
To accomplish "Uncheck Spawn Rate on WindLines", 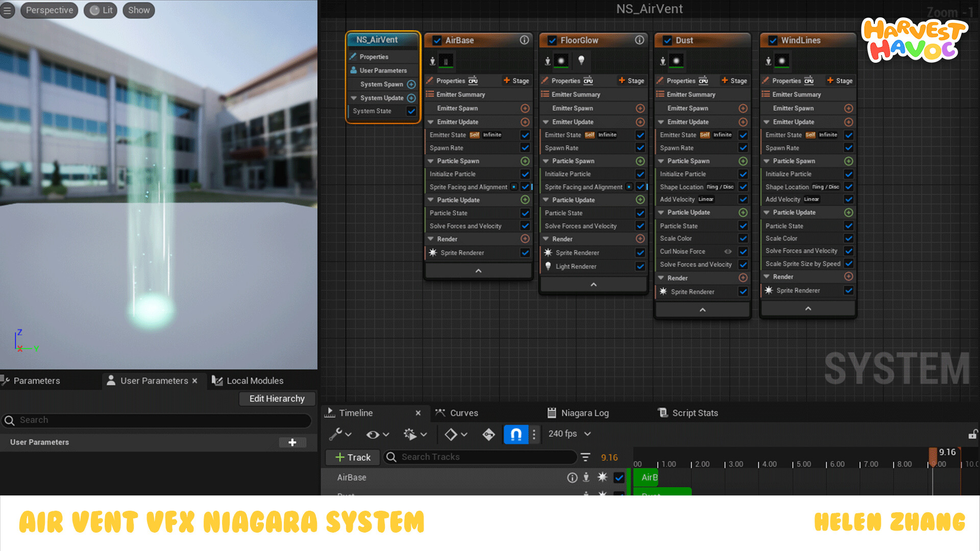I will coord(849,148).
